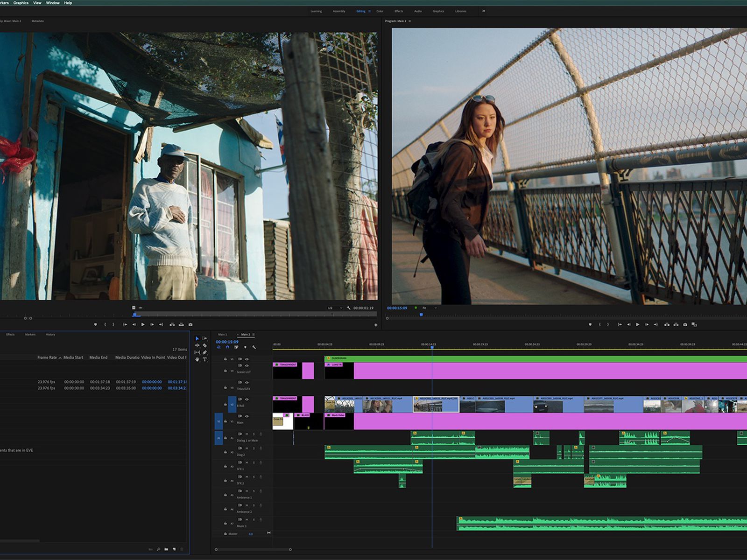Select the Razor tool in tools panel

point(204,345)
